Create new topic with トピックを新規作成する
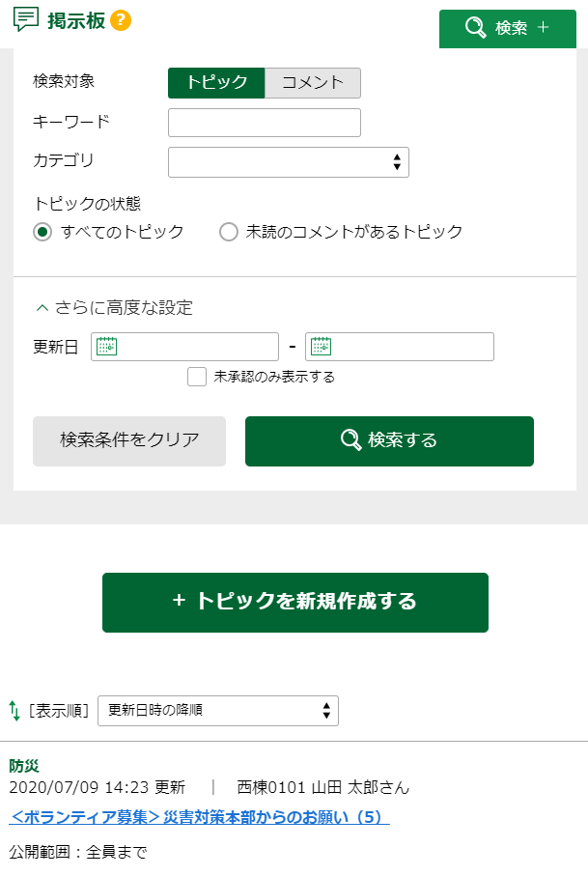This screenshot has width=588, height=876. click(x=294, y=602)
